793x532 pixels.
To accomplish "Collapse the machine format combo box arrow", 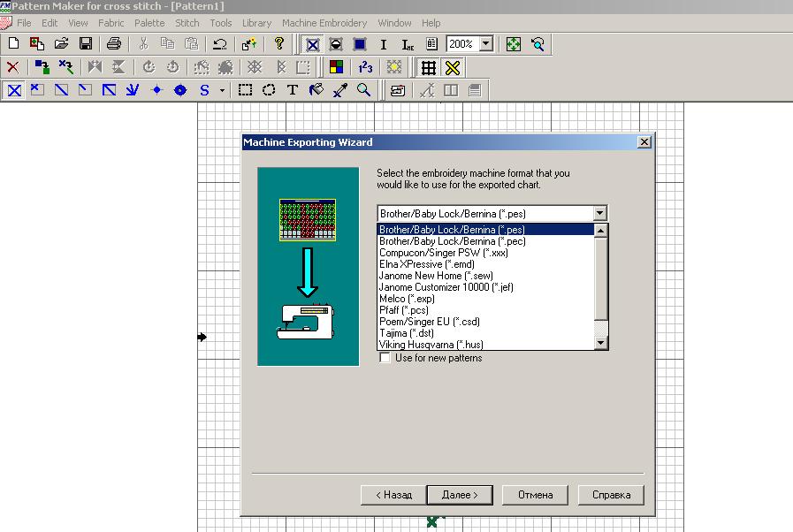I will [x=600, y=213].
